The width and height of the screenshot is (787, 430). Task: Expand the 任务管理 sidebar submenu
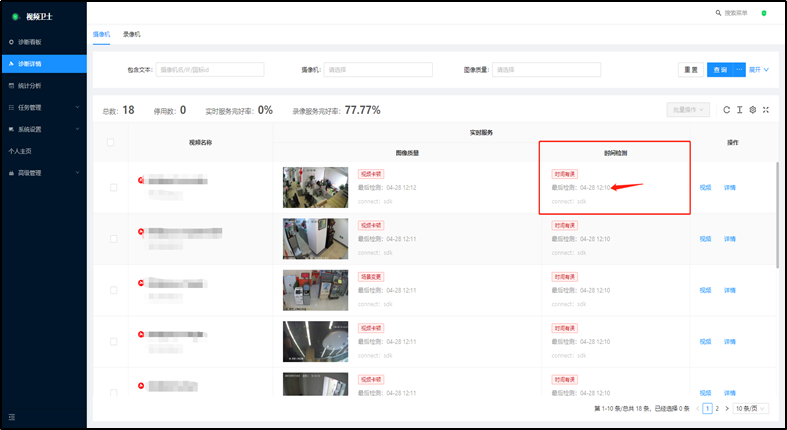[44, 107]
